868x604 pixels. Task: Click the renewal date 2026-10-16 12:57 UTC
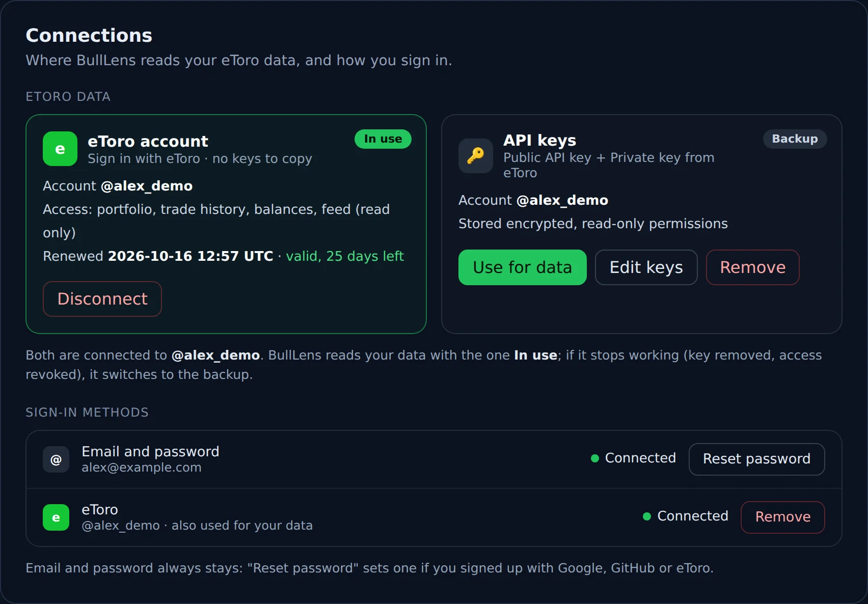coord(191,256)
